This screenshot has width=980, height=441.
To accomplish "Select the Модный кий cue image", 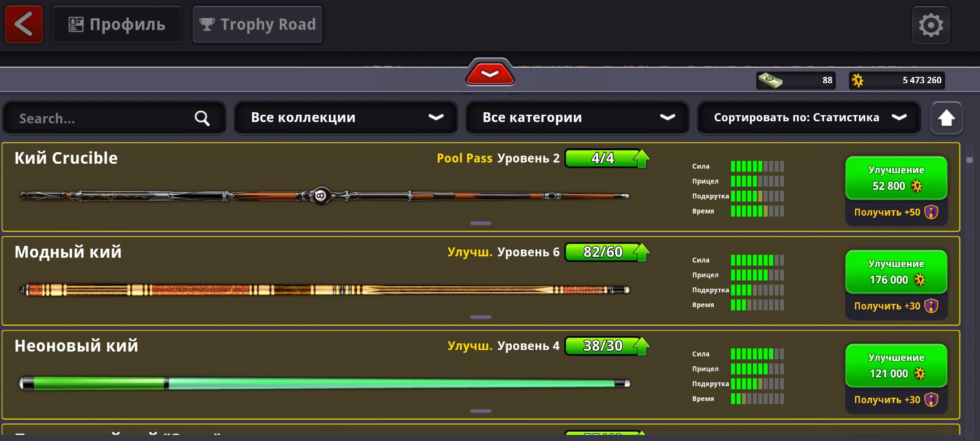I will click(325, 290).
